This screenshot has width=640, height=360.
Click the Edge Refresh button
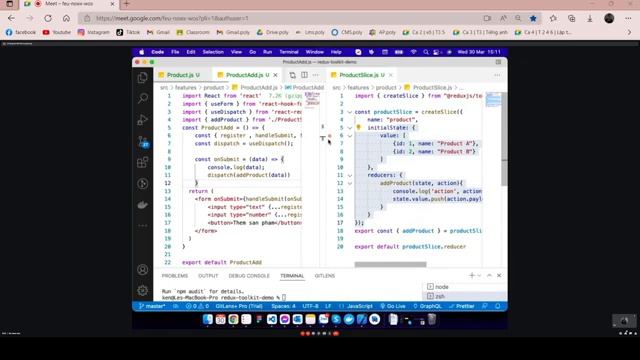48,18
